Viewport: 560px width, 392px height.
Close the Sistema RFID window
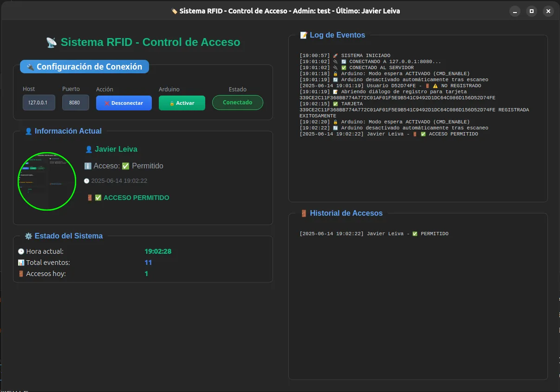(x=548, y=11)
